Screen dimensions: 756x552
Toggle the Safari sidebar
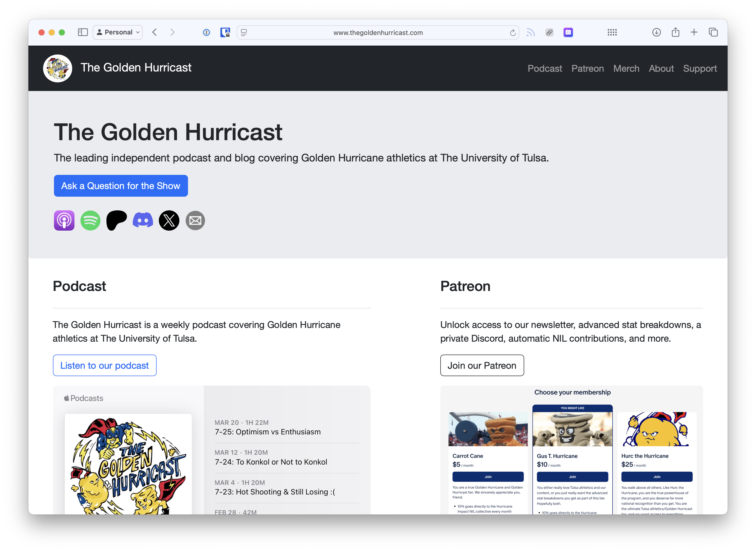tap(83, 32)
